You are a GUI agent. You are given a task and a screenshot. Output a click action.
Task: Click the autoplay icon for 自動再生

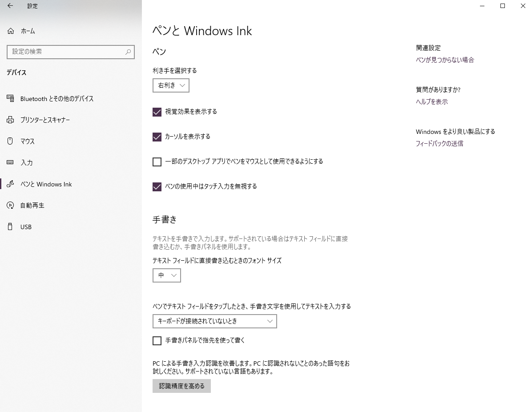tap(10, 205)
